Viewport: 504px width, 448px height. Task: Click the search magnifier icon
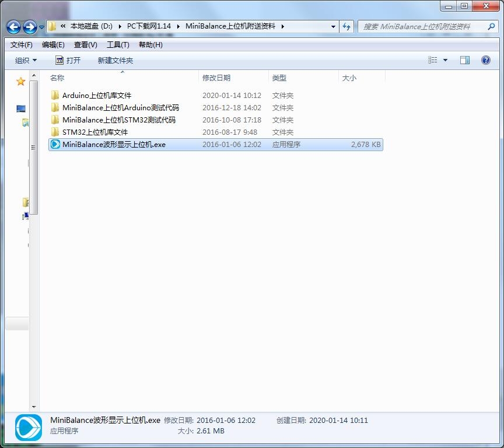click(491, 27)
